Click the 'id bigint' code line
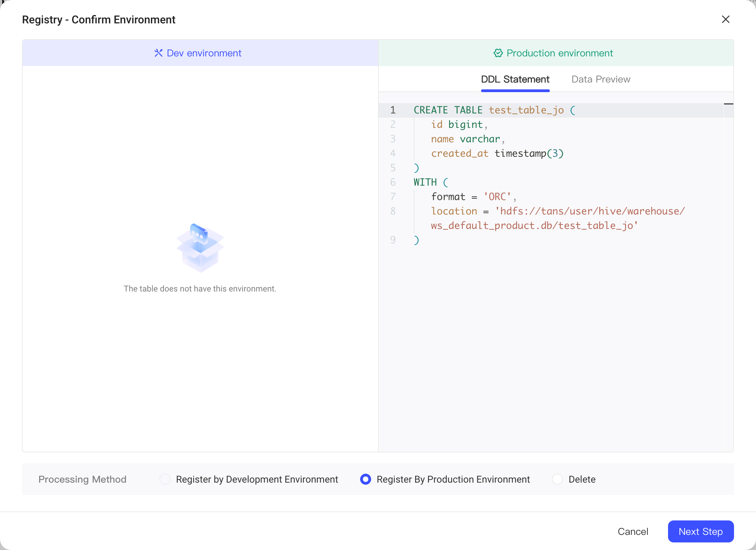The image size is (756, 550). pyautogui.click(x=459, y=125)
